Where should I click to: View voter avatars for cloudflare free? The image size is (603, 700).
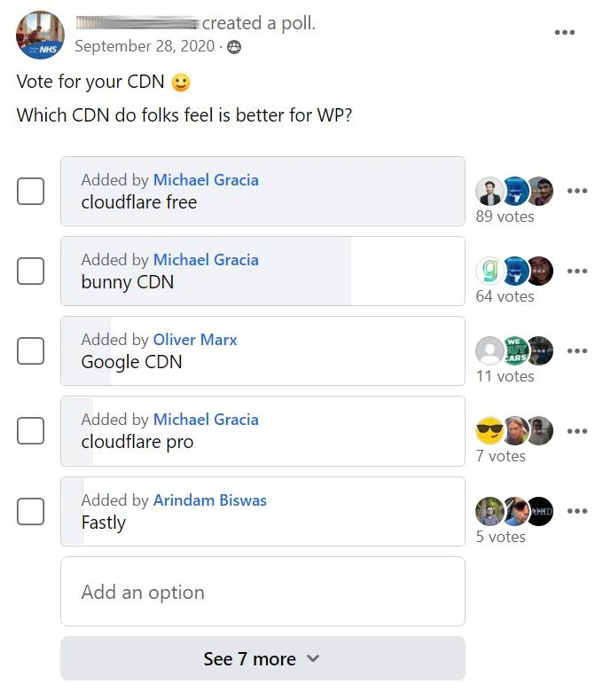point(514,191)
